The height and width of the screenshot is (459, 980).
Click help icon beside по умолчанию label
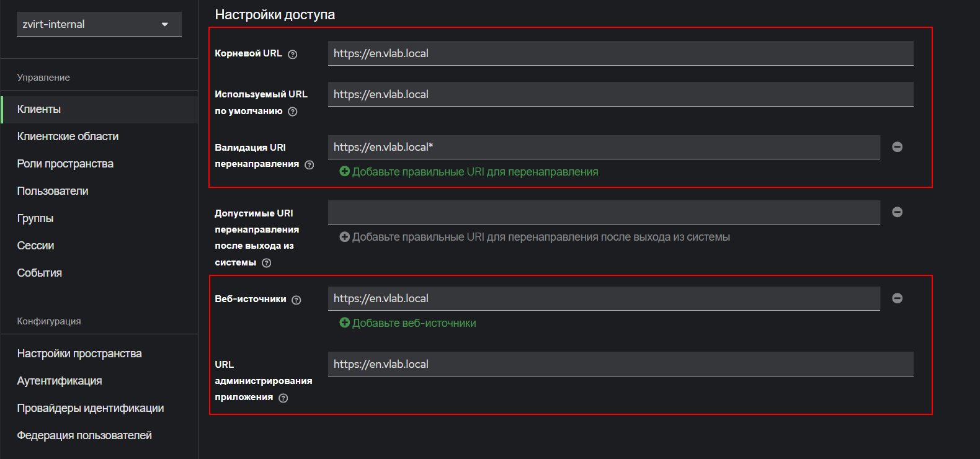(293, 112)
